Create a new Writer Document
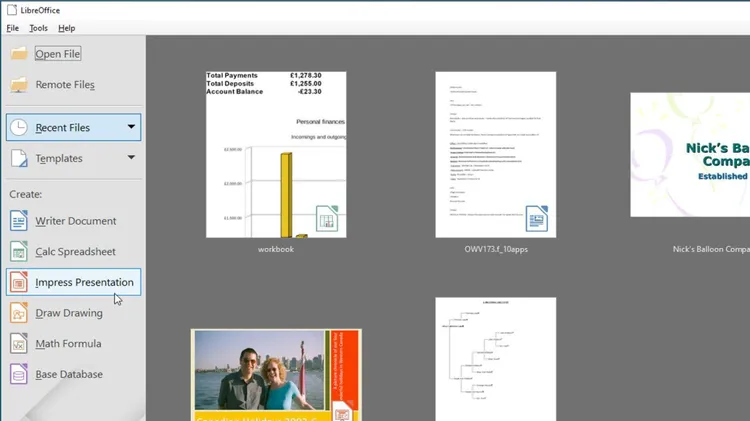Image resolution: width=750 pixels, height=421 pixels. coord(76,221)
